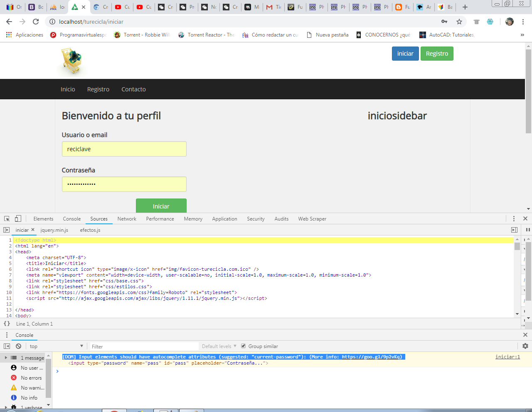Viewport: 532px width, 412px height.
Task: Click the clear console icon
Action: (18, 346)
